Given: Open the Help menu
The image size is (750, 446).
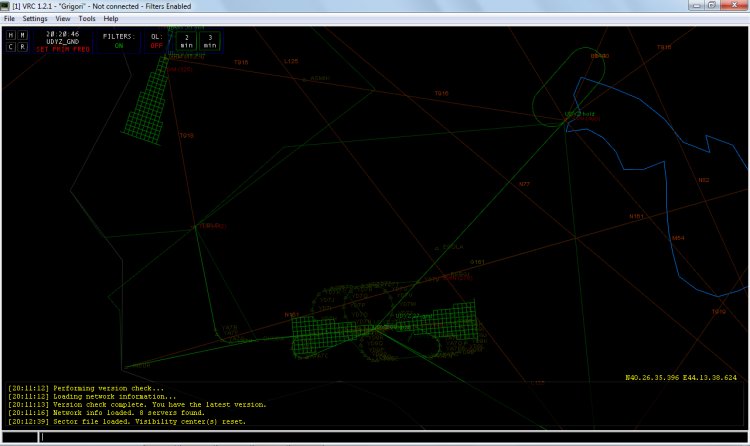Looking at the screenshot, I should [x=110, y=19].
